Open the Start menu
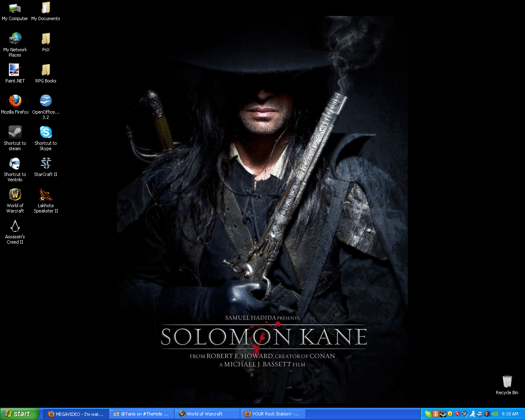 click(x=20, y=414)
